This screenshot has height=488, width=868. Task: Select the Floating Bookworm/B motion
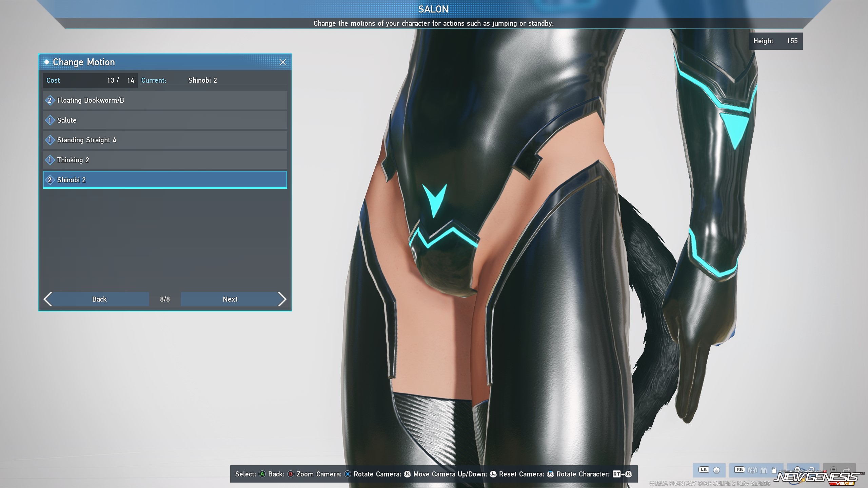[x=165, y=100]
